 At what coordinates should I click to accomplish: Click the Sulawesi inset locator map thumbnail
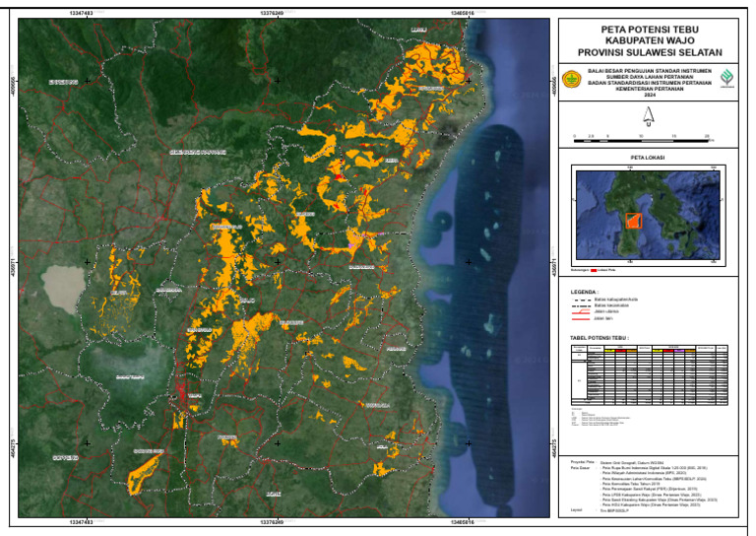pos(648,214)
